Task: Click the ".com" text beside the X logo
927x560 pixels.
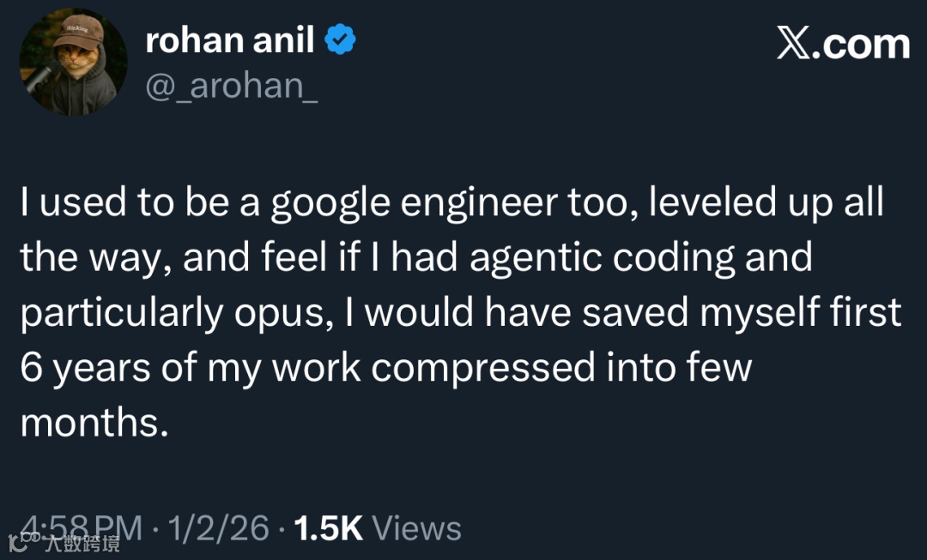Action: [x=861, y=45]
